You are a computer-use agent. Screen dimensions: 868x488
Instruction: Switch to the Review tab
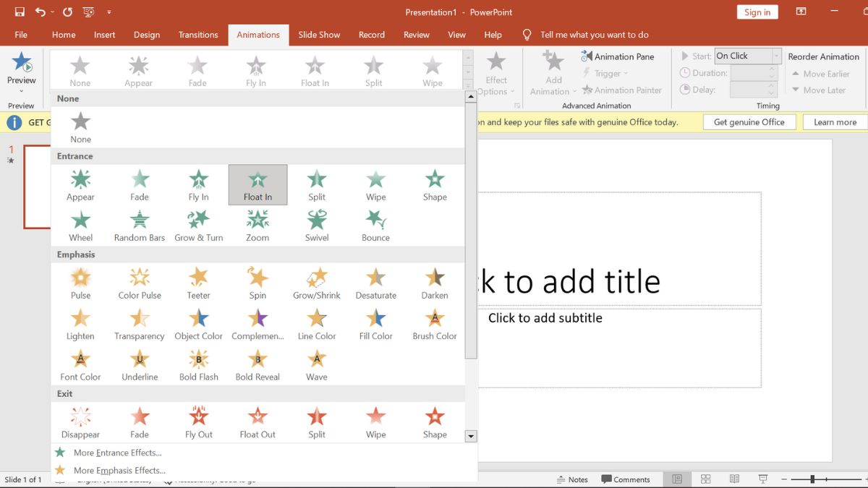click(417, 35)
